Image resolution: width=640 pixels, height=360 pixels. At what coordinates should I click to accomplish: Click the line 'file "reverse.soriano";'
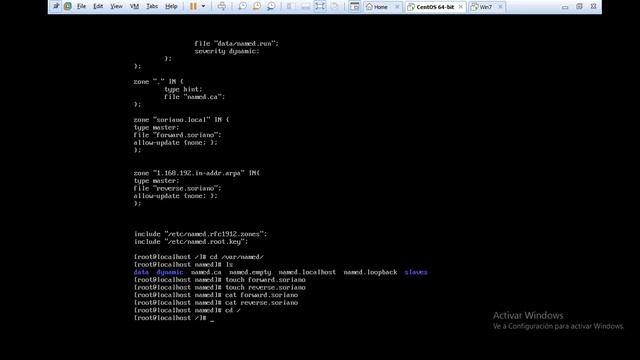click(177, 188)
